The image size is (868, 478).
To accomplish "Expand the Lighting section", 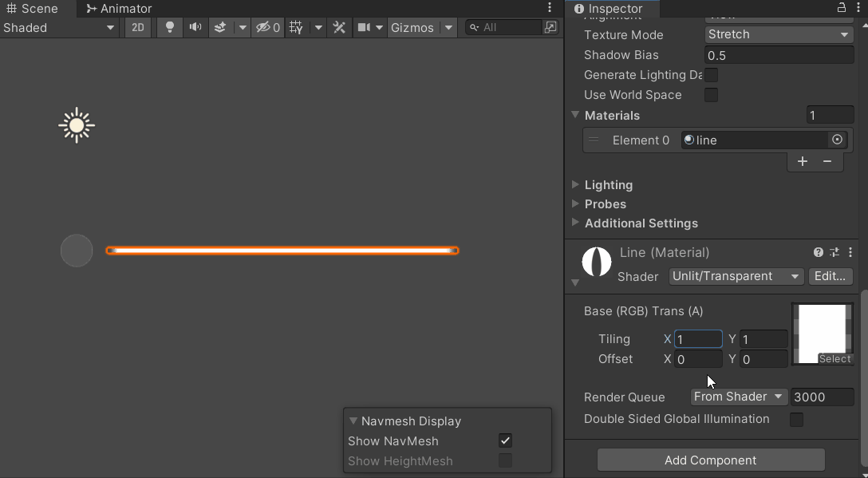I will [575, 184].
